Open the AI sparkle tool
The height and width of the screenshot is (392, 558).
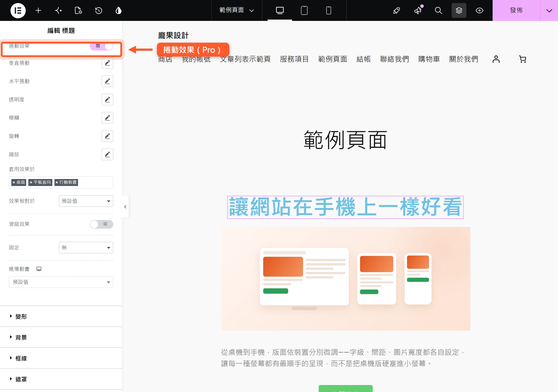[x=58, y=10]
